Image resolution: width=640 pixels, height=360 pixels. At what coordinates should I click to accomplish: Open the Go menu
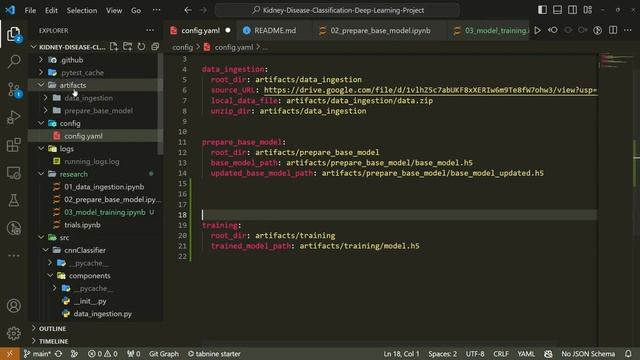(x=136, y=10)
